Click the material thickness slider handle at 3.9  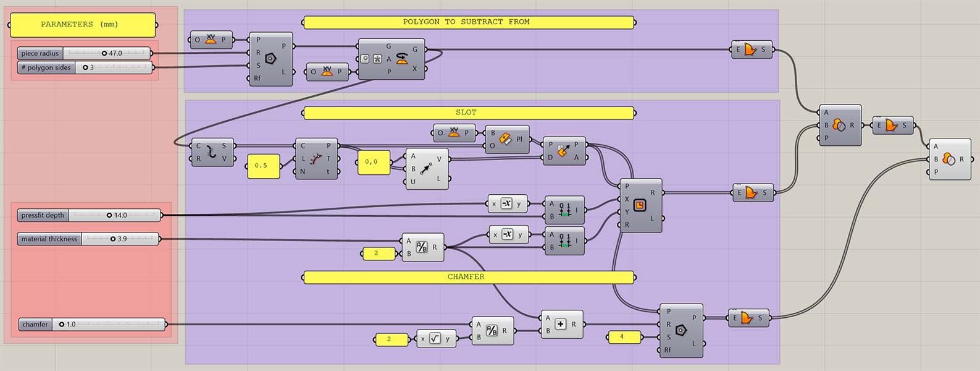pos(113,239)
